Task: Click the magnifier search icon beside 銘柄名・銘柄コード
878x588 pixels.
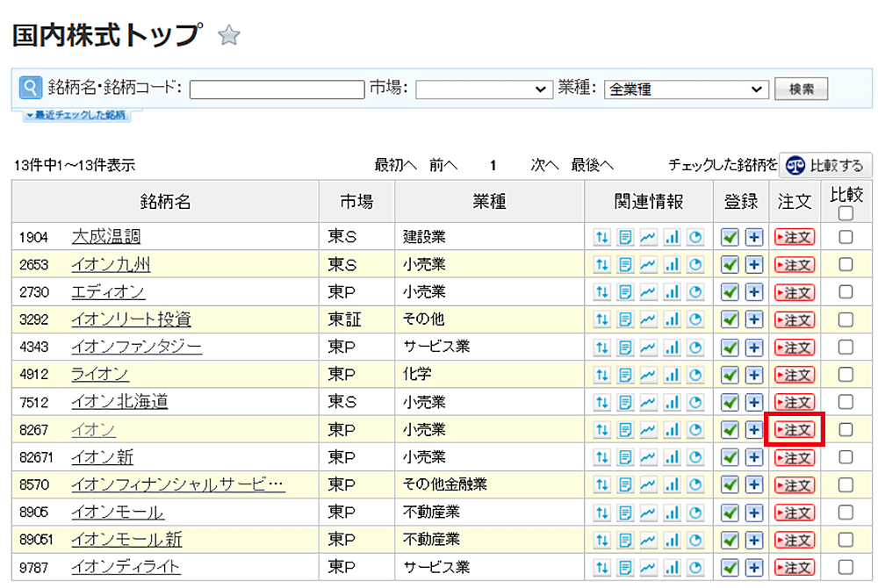Action: coord(30,88)
